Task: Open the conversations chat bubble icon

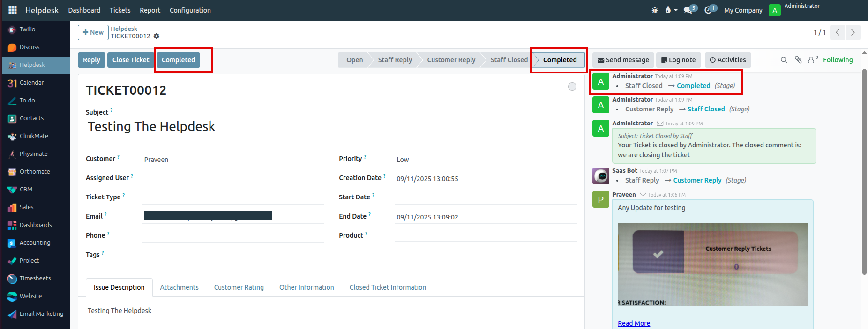Action: click(x=688, y=10)
